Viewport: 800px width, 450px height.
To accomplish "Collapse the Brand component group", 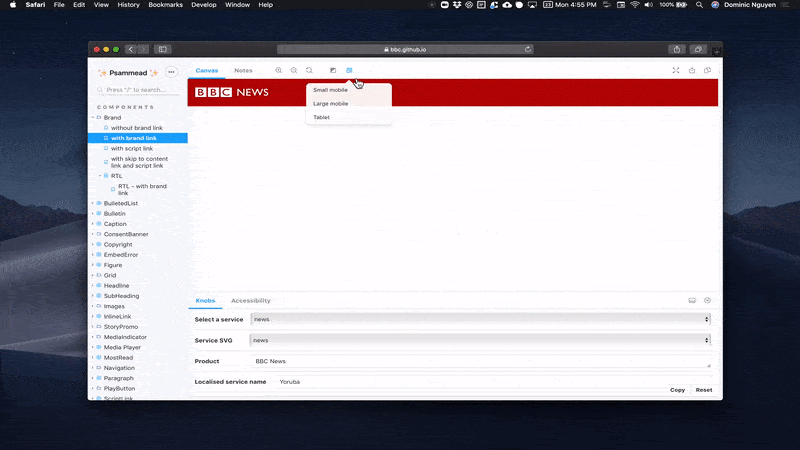I will pos(112,117).
